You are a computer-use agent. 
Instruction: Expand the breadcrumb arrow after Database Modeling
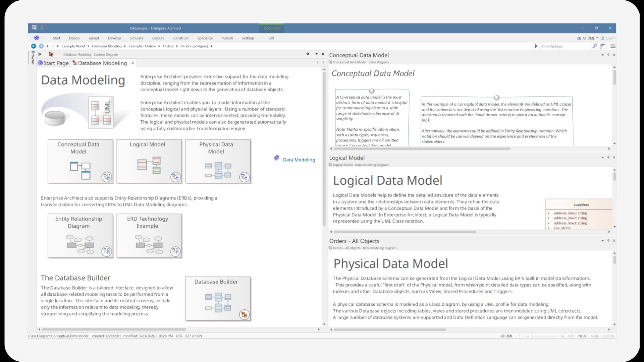click(x=125, y=46)
